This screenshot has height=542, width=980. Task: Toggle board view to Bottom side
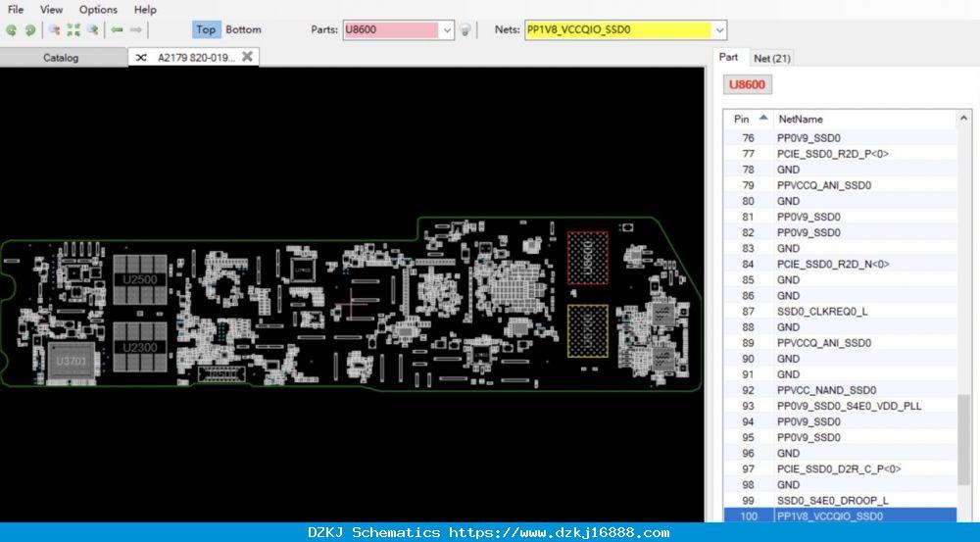[x=244, y=29]
